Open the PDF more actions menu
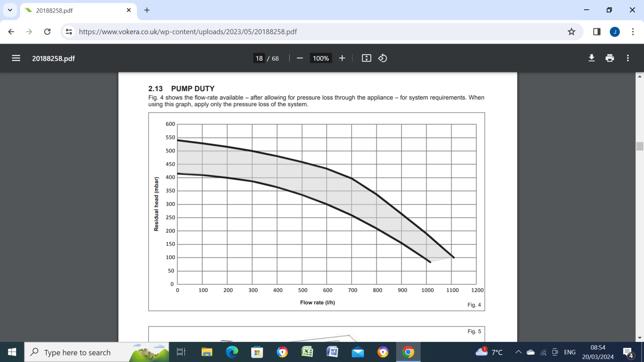The image size is (644, 362). point(627,58)
